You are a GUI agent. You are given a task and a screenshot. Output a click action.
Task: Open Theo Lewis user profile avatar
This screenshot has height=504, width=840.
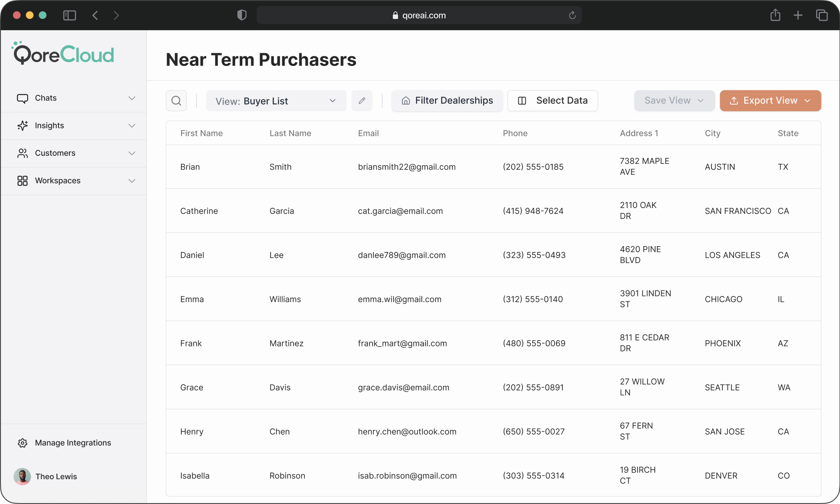click(22, 477)
